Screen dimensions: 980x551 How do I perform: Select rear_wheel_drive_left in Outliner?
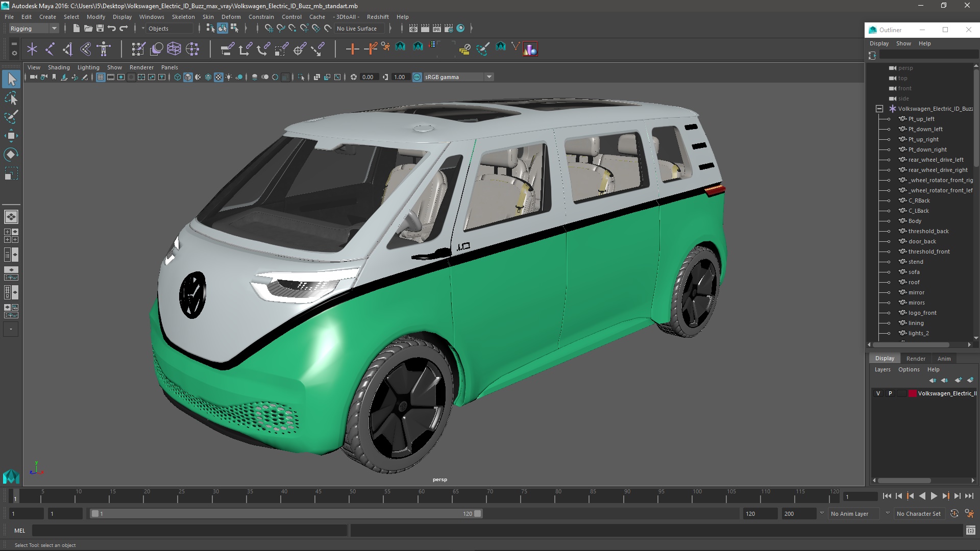pos(936,160)
